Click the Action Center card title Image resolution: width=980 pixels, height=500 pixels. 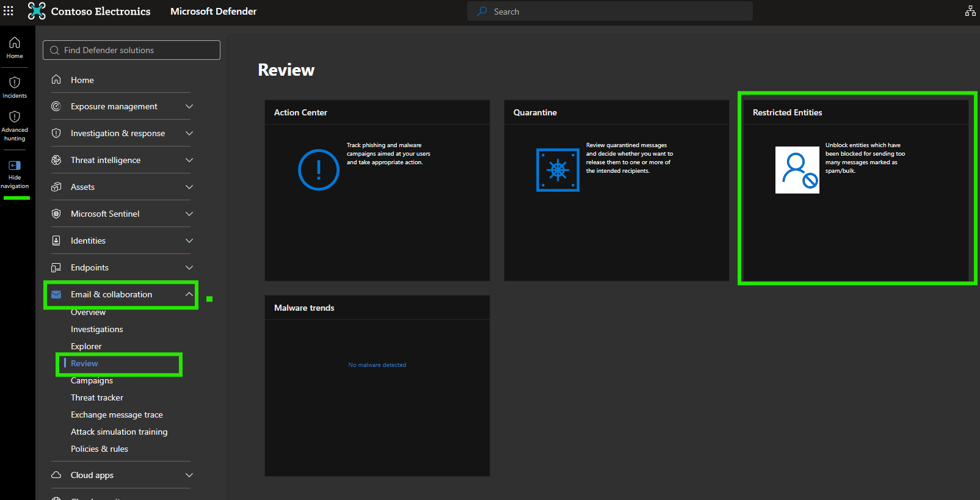(x=300, y=112)
